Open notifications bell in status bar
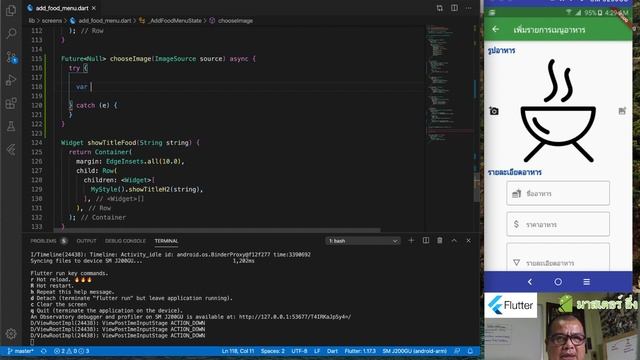The image size is (640, 360). [x=470, y=351]
